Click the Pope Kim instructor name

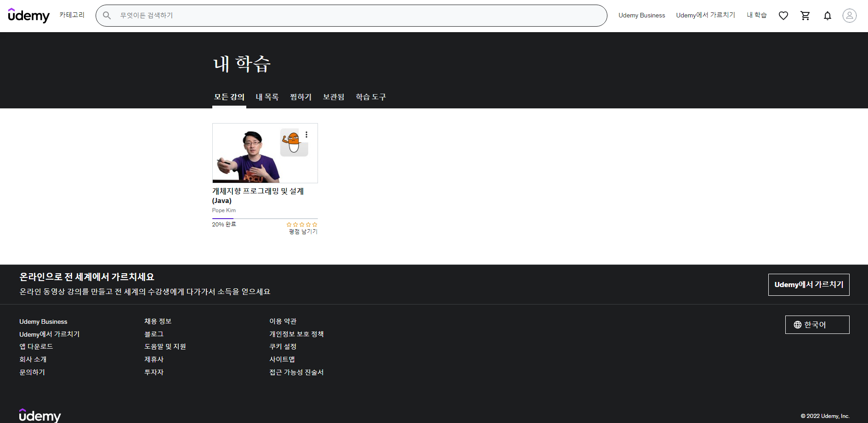(x=224, y=210)
